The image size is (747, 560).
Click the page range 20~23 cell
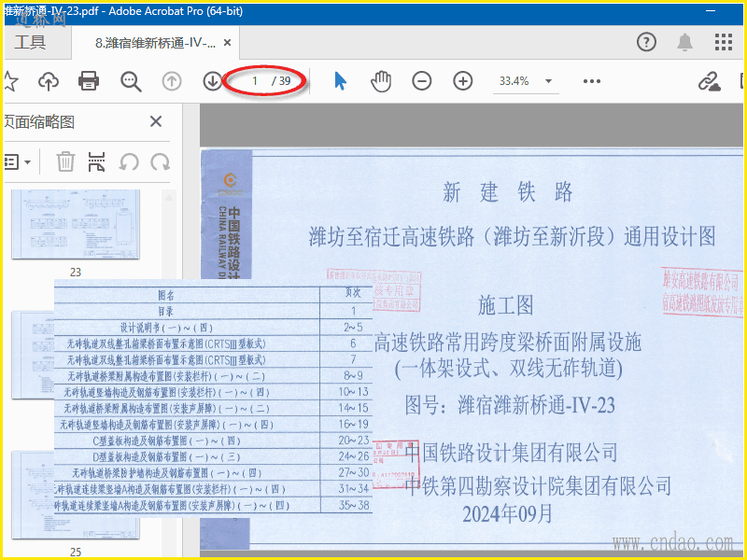[354, 441]
